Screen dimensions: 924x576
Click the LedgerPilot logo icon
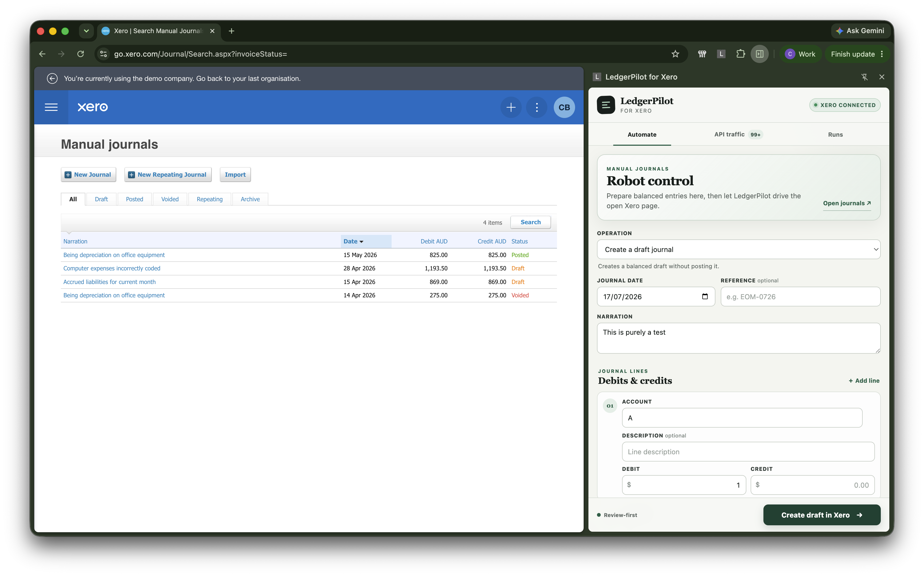(606, 105)
